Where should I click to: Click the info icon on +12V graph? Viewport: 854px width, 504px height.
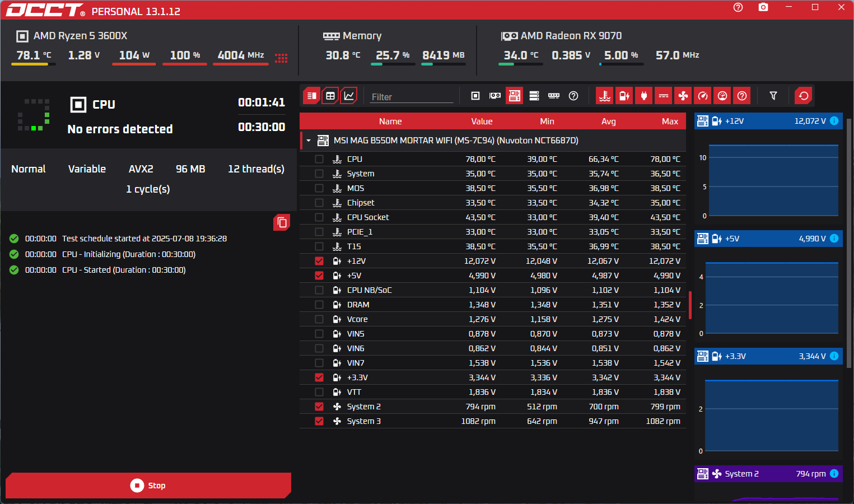click(834, 121)
